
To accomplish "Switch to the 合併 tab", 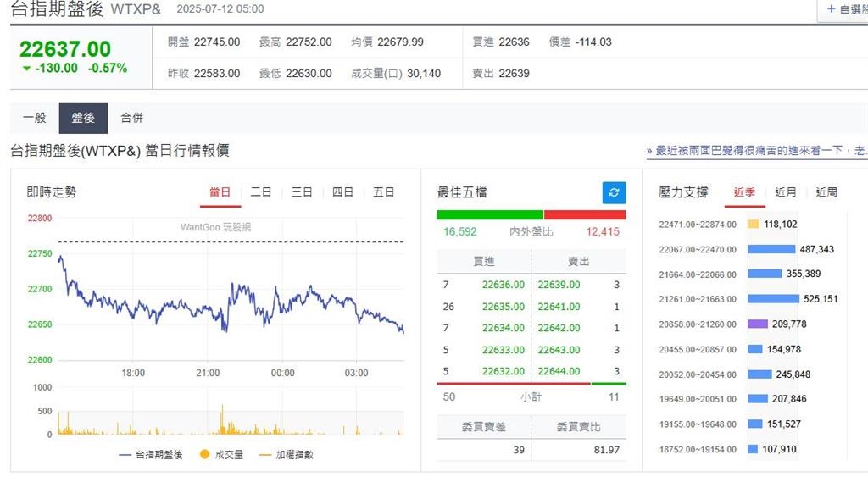I will (132, 118).
